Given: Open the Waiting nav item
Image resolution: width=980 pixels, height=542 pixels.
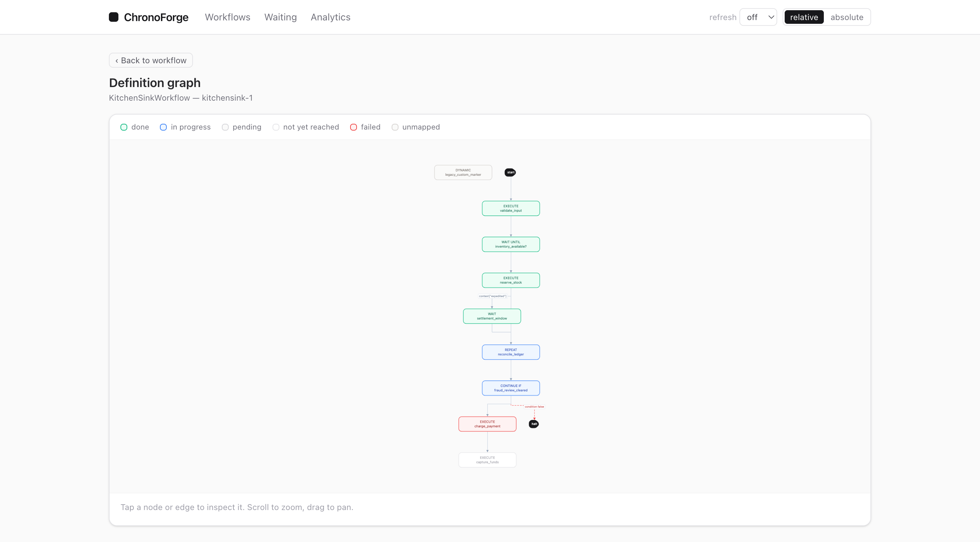Looking at the screenshot, I should [280, 17].
